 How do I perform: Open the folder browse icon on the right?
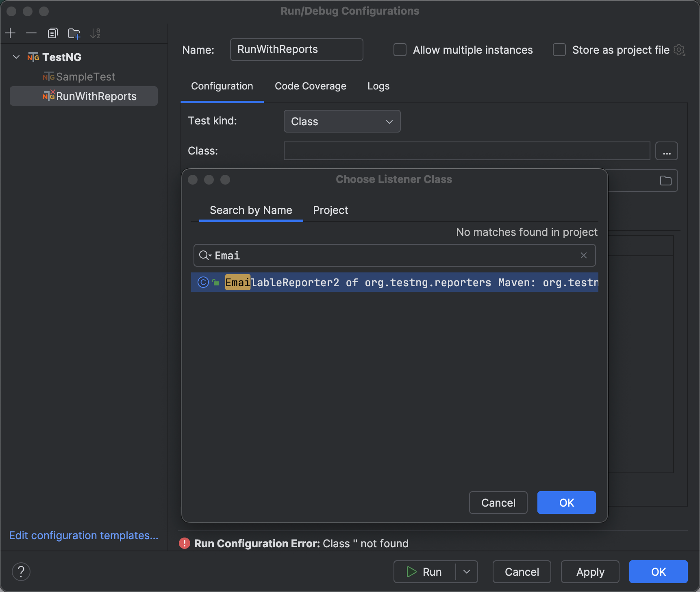tap(665, 181)
